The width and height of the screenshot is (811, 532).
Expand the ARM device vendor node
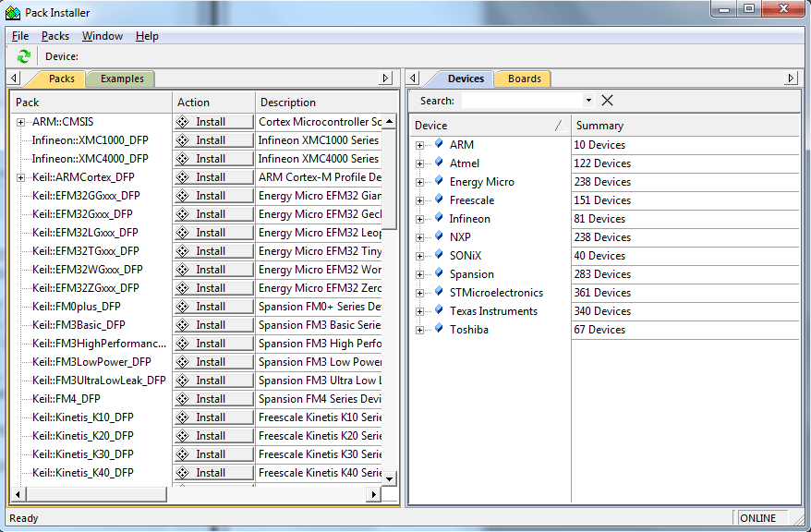tap(420, 145)
